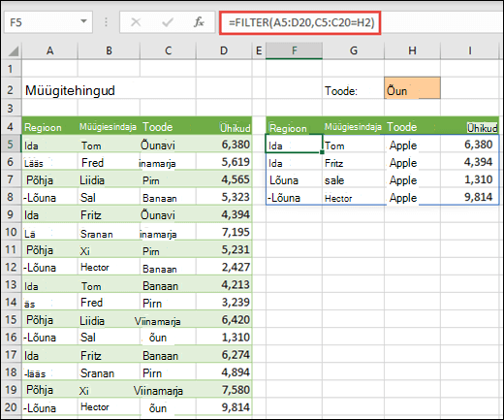This screenshot has width=504, height=420.
Task: Select cell F5 containing Ida
Action: 294,144
